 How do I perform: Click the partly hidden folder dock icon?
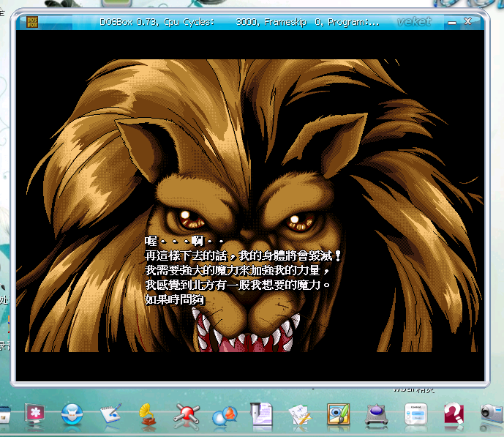(x=5, y=414)
